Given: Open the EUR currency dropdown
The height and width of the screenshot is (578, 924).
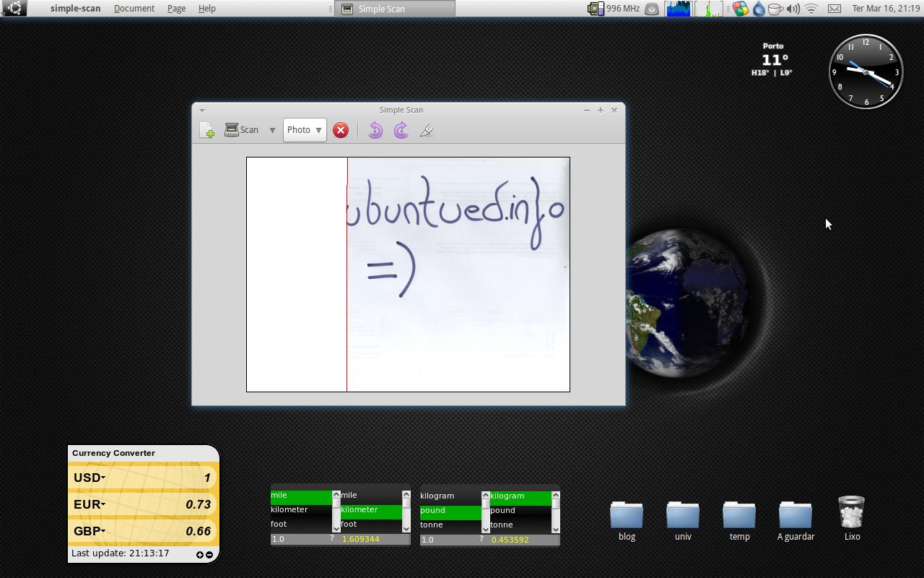Looking at the screenshot, I should click(x=90, y=504).
